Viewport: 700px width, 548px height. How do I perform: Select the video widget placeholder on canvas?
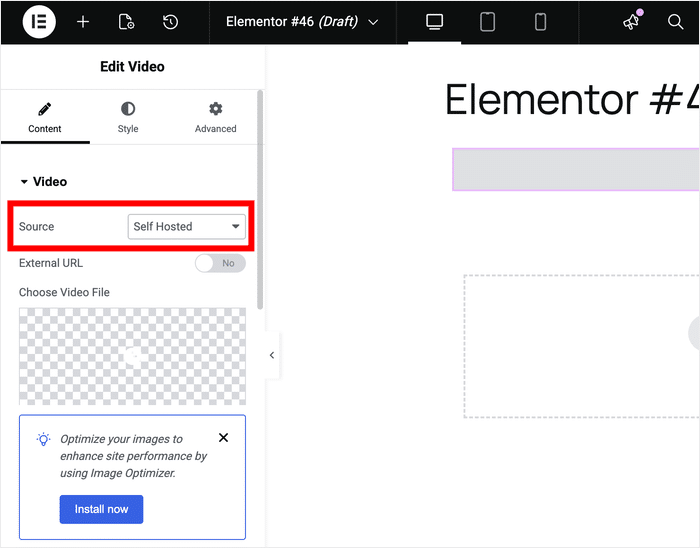point(576,170)
